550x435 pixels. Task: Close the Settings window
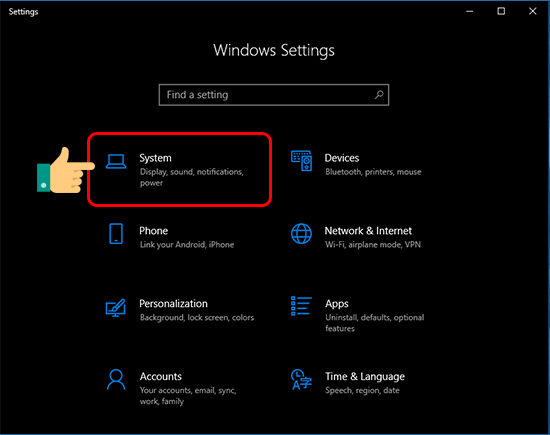(x=532, y=11)
